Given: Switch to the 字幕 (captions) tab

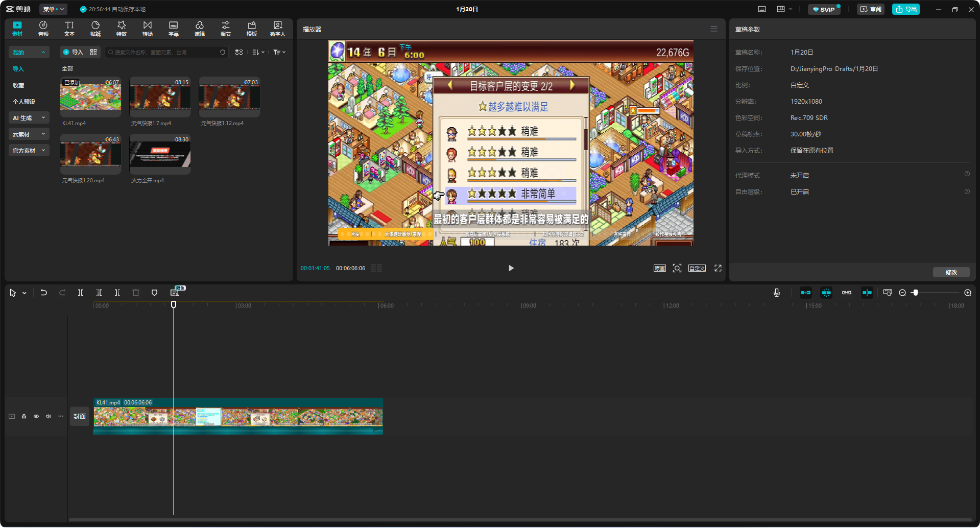Looking at the screenshot, I should (174, 29).
